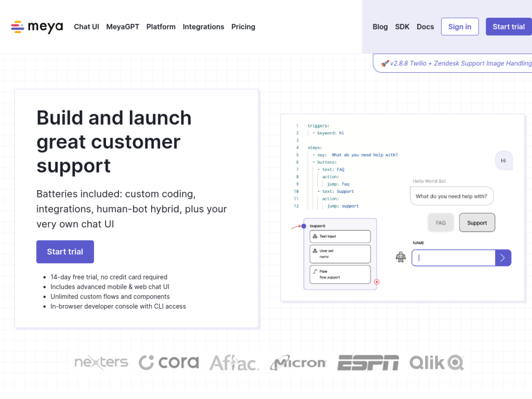Click the Aflac logo
The height and width of the screenshot is (399, 532).
(x=234, y=363)
